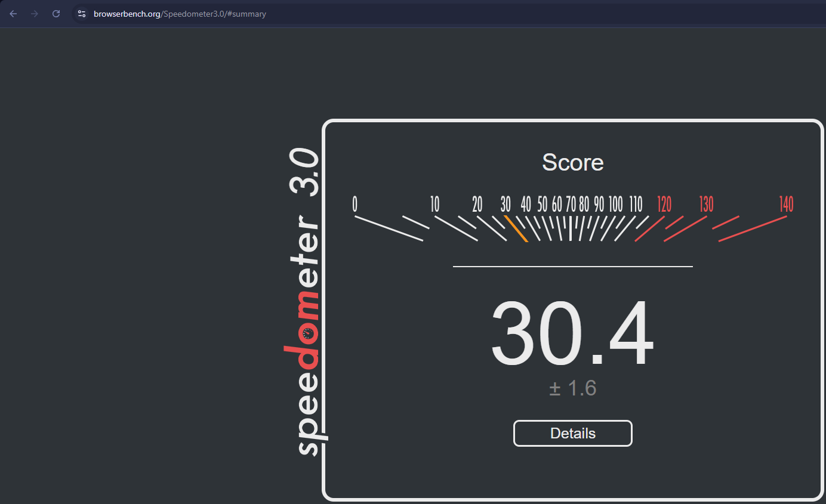Click the orange gauge needle
Viewport: 826px width, 504px height.
click(516, 228)
